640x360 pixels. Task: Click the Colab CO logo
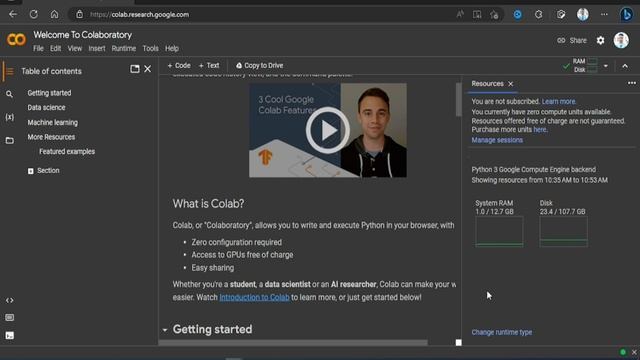point(16,40)
